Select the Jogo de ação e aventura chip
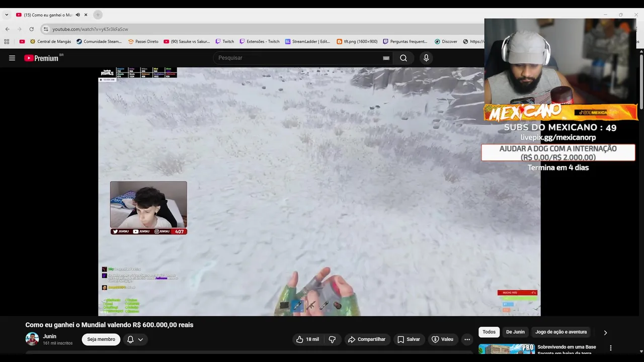This screenshot has height=362, width=644. pyautogui.click(x=561, y=332)
